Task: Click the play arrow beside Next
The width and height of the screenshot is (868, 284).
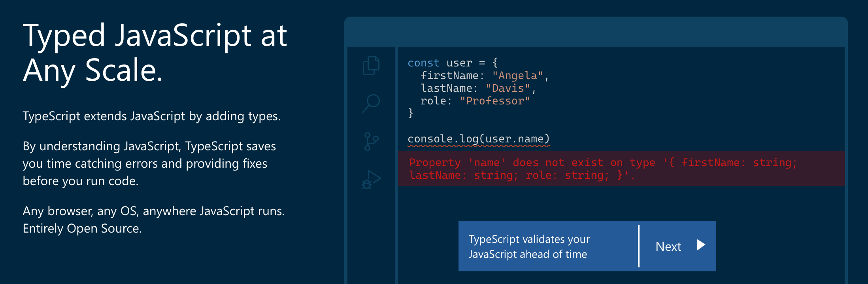Action: (x=701, y=245)
